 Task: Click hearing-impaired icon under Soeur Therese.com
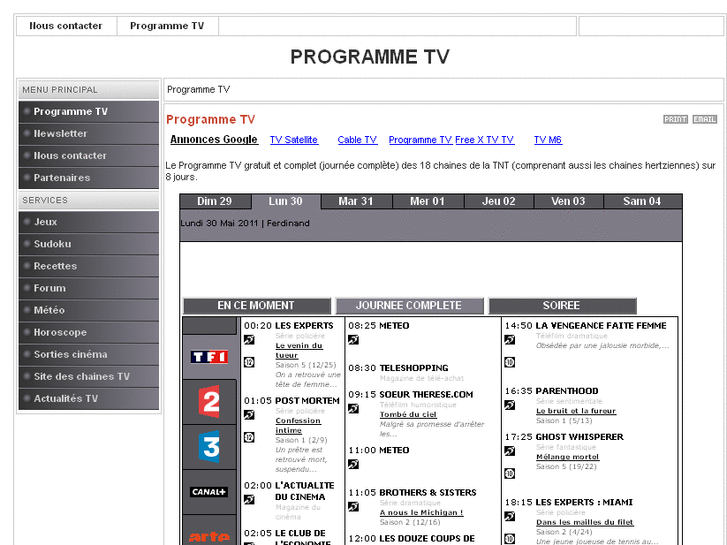354,409
